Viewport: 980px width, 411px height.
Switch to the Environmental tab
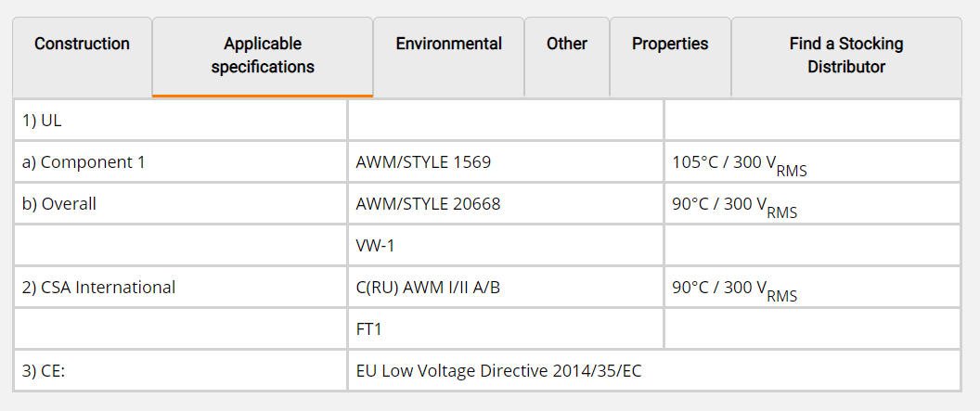tap(448, 45)
